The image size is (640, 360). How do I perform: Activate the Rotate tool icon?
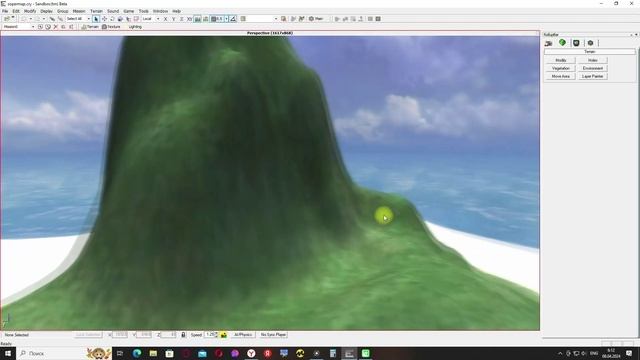(x=112, y=19)
